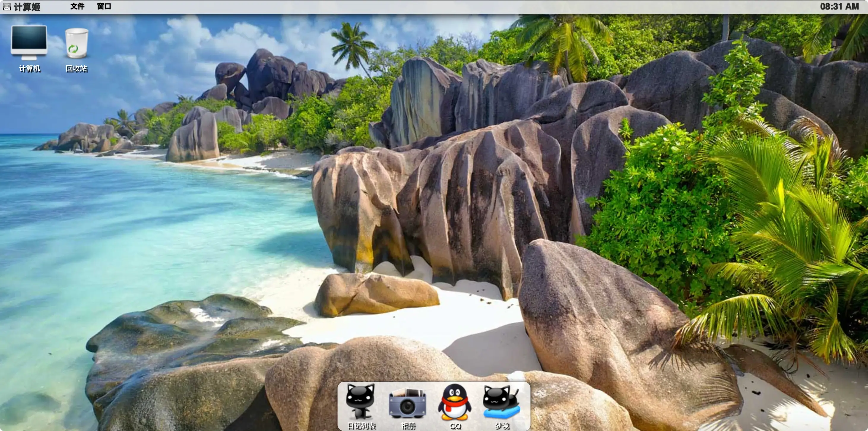This screenshot has width=868, height=431.
Task: Click the turquoise water on the wallpaper
Action: click(x=135, y=219)
